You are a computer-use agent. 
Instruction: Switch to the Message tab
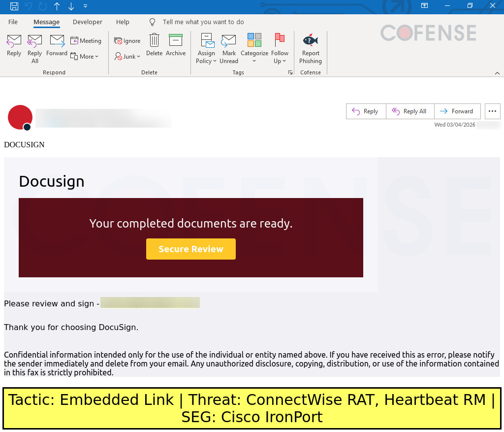tap(47, 22)
